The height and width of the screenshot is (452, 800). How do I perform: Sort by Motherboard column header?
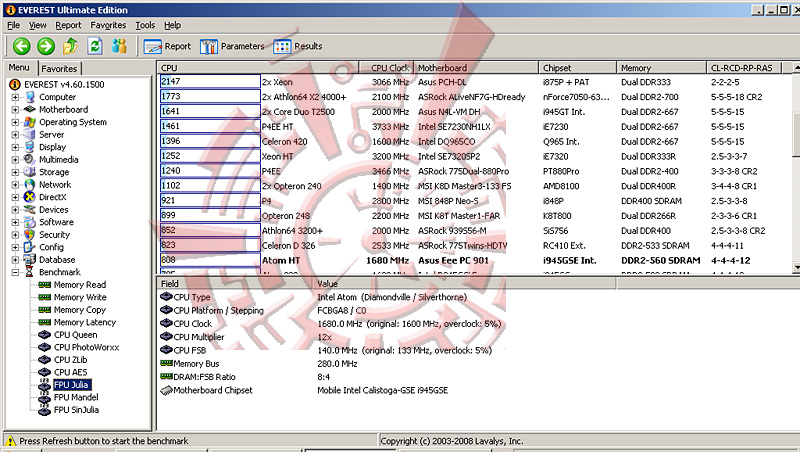(x=476, y=68)
